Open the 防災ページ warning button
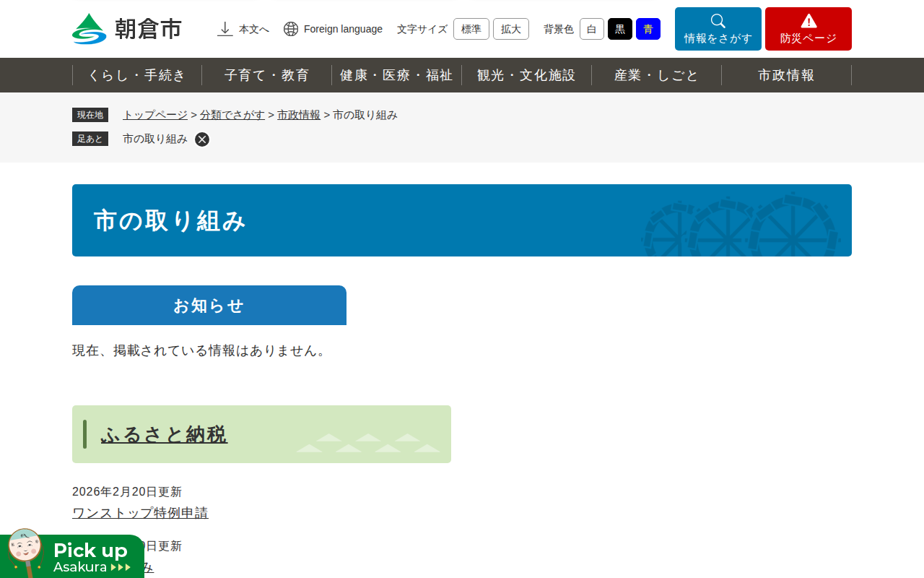 pyautogui.click(x=808, y=29)
